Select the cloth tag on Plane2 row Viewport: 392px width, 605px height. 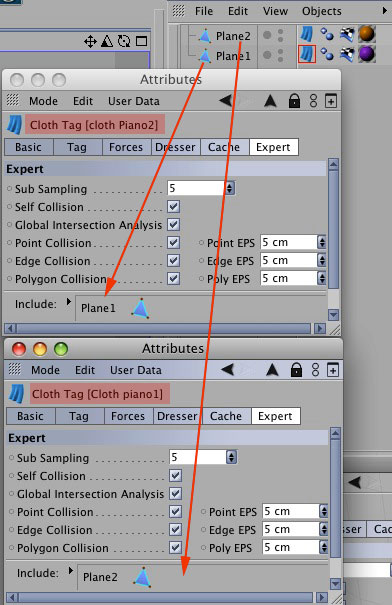307,34
